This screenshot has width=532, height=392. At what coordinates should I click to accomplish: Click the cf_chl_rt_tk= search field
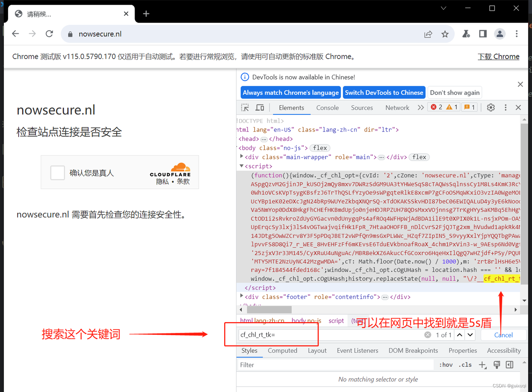point(330,335)
